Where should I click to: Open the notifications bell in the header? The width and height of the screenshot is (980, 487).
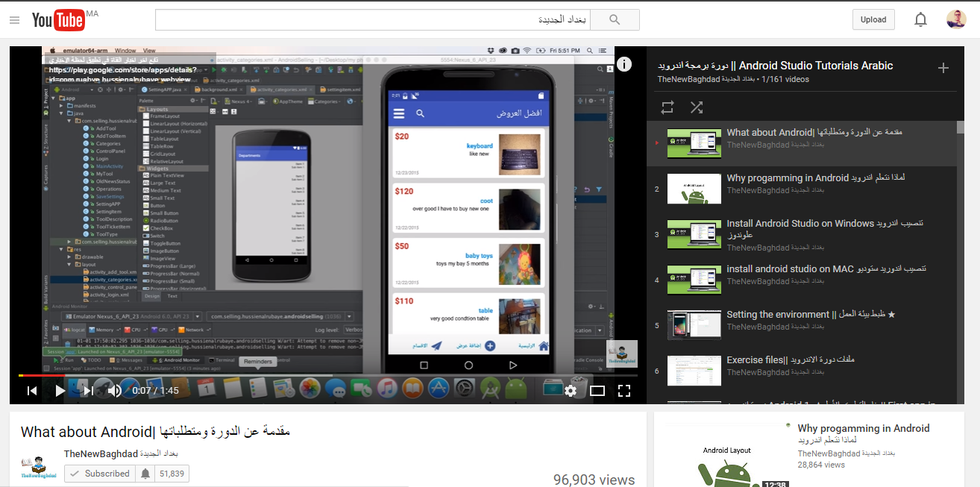pyautogui.click(x=920, y=20)
